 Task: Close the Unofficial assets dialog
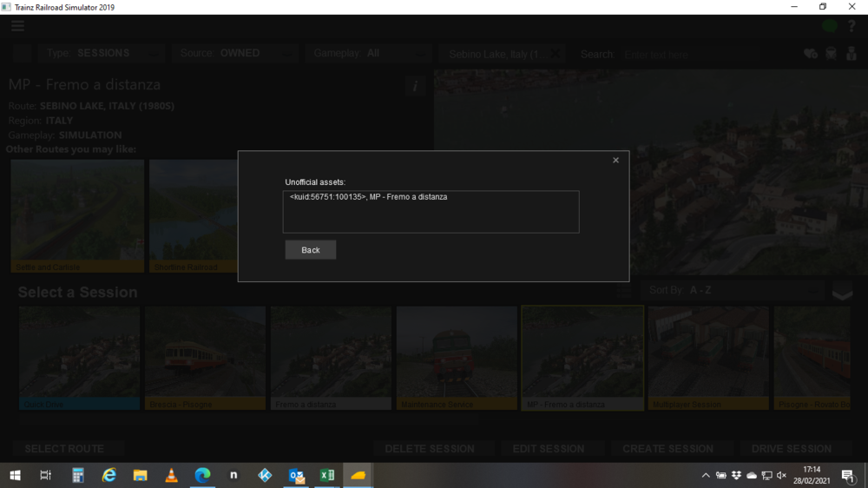tap(615, 160)
